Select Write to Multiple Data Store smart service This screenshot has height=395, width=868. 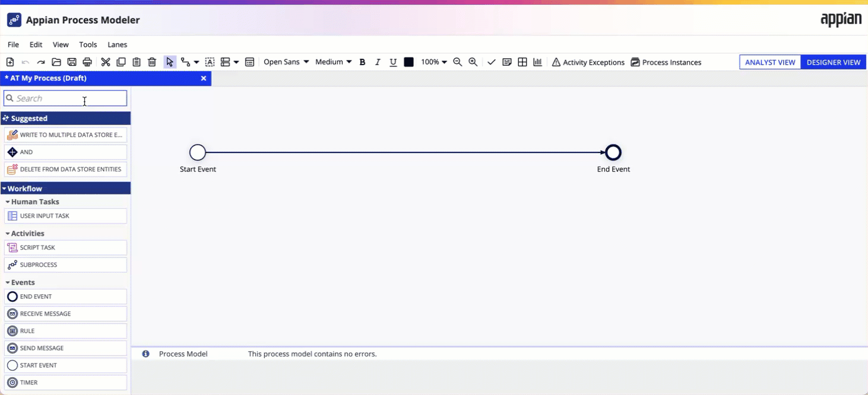coord(65,135)
